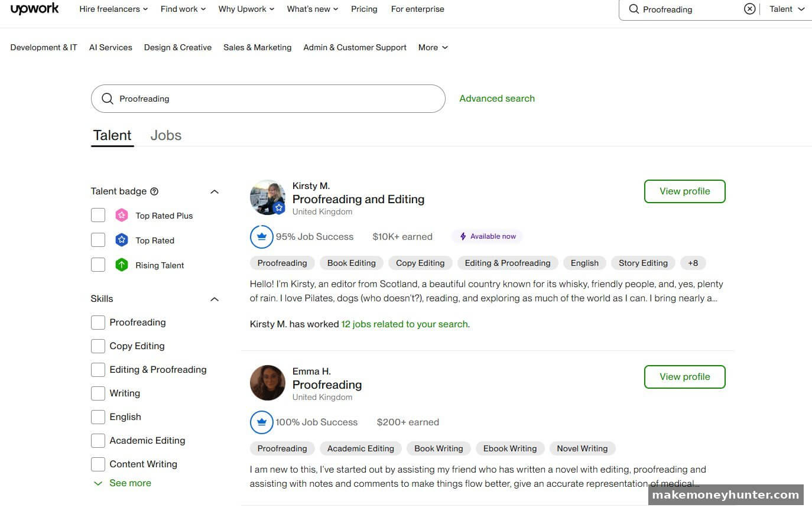
Task: Check the Rising Talent checkbox
Action: coord(98,265)
